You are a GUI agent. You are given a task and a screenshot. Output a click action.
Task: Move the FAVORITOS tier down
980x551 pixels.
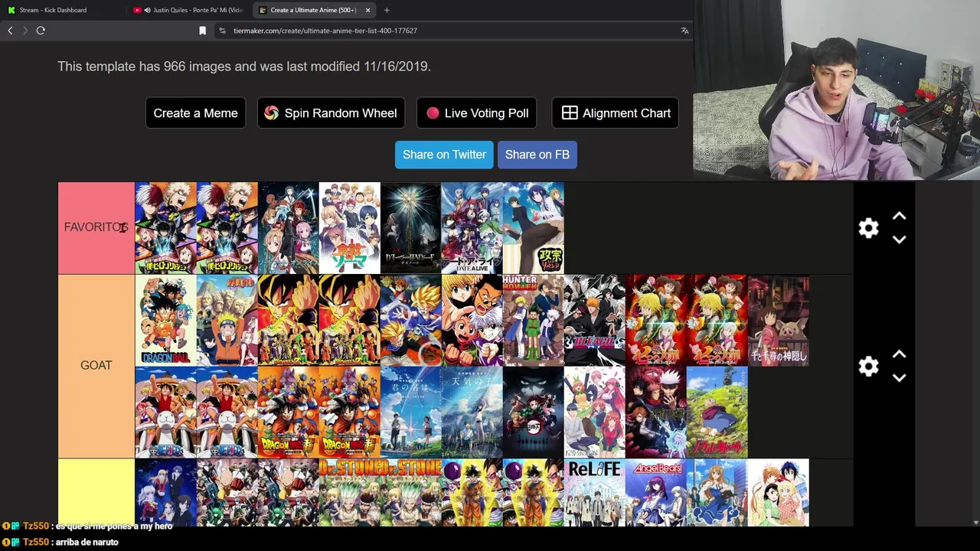click(900, 240)
